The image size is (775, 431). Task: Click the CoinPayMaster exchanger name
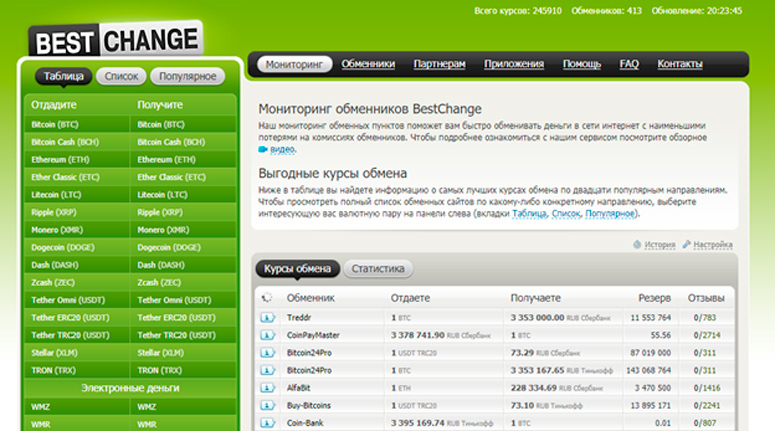313,335
